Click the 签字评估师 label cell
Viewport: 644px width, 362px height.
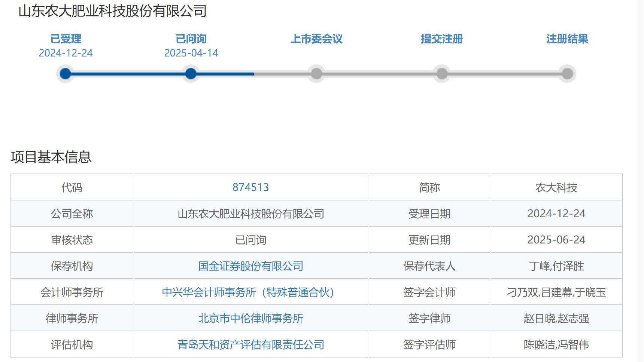click(429, 344)
